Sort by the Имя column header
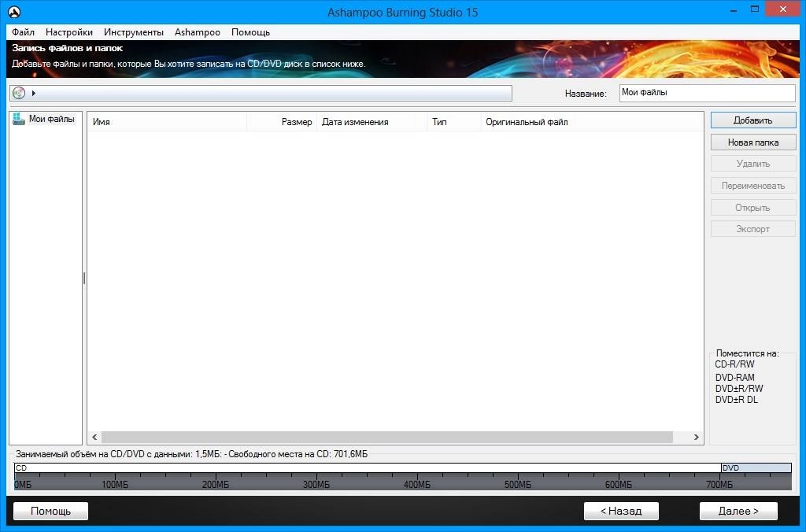 [x=167, y=122]
